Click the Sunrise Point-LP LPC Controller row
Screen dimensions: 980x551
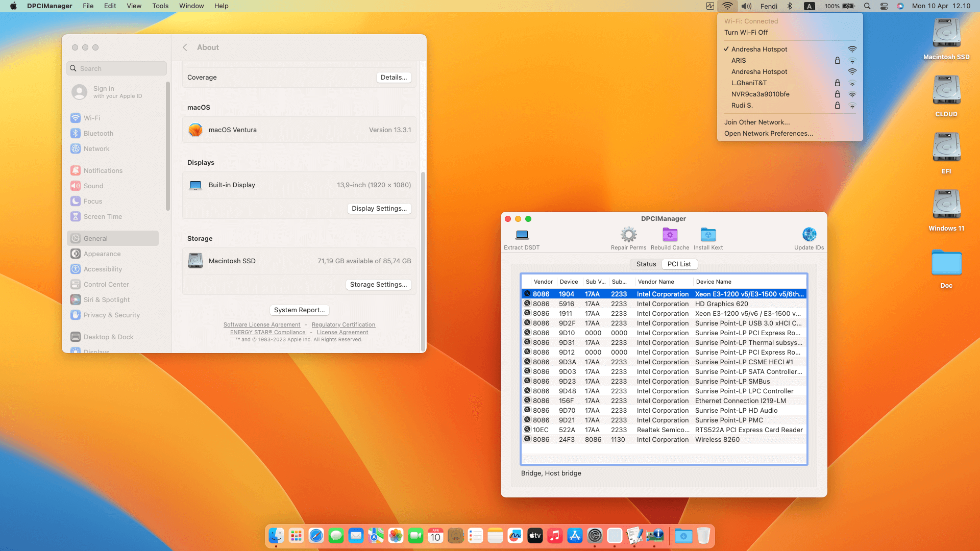[x=664, y=391]
